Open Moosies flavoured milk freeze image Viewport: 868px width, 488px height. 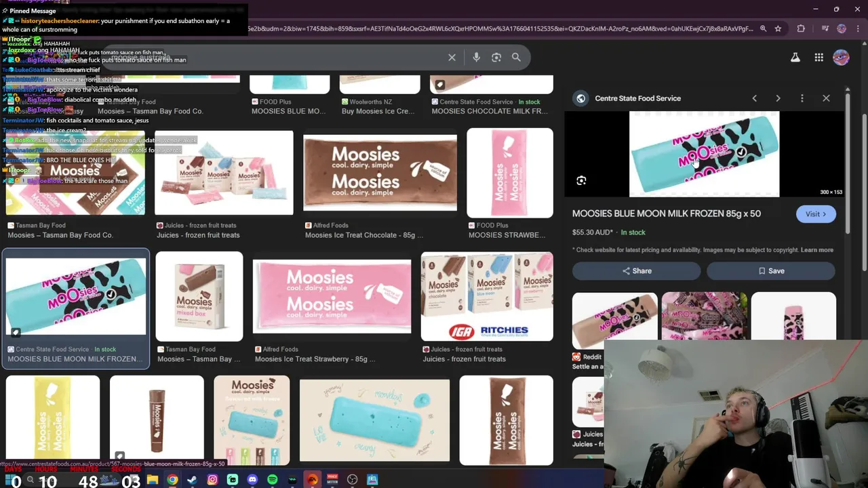[252, 420]
